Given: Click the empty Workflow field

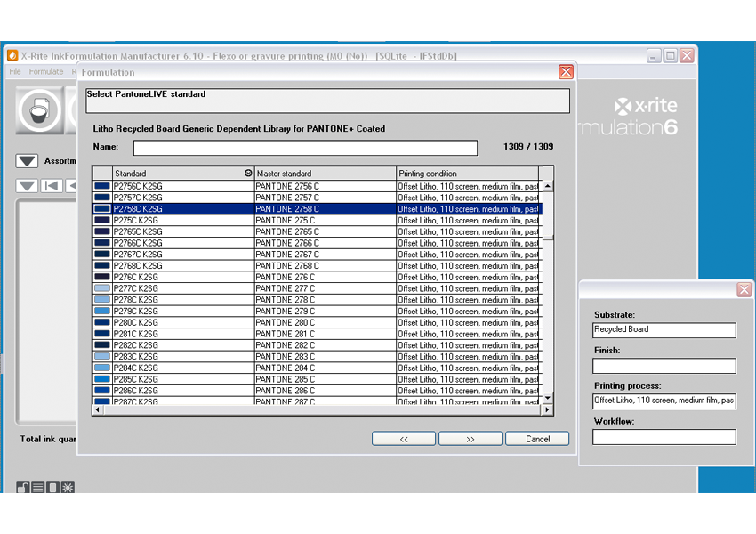Looking at the screenshot, I should [664, 437].
